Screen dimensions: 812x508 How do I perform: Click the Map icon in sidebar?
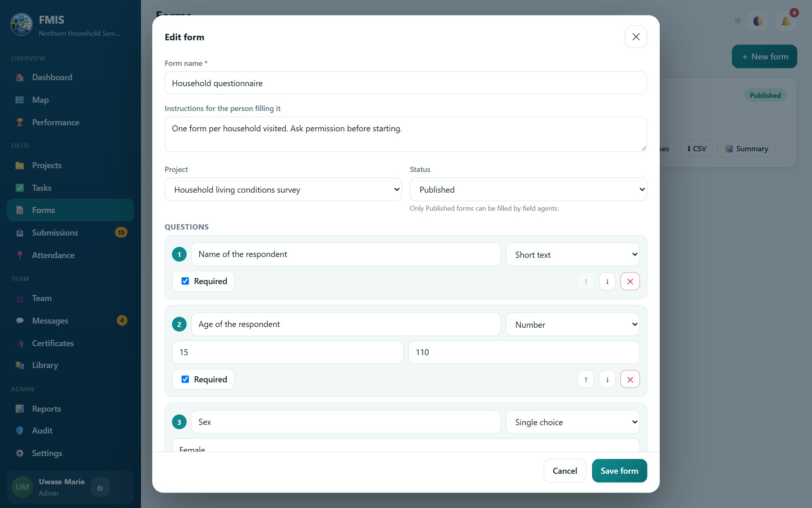(20, 100)
